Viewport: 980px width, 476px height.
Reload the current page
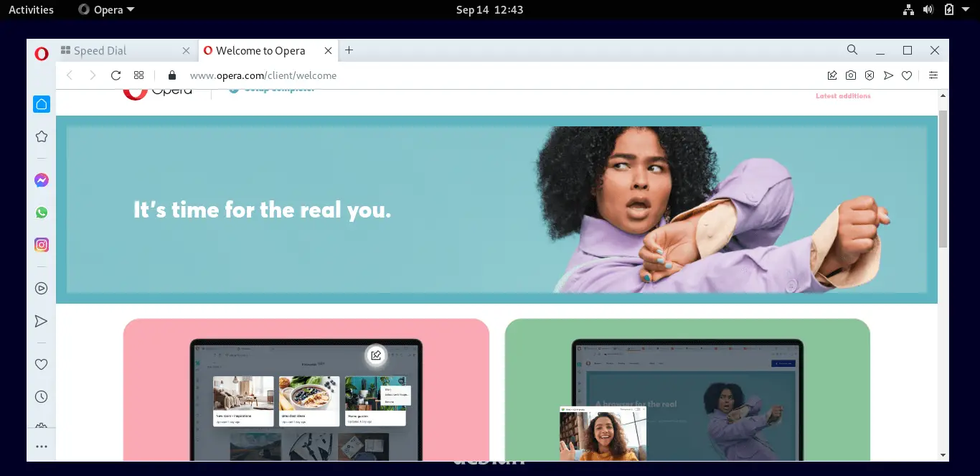point(116,75)
